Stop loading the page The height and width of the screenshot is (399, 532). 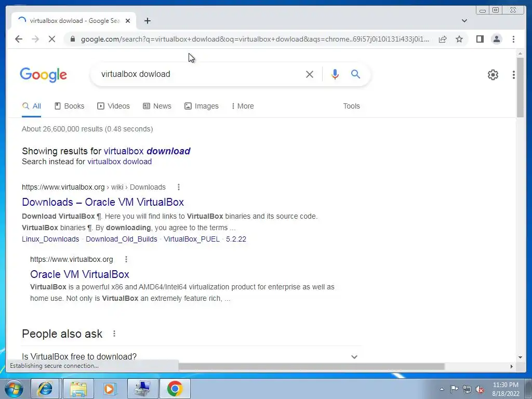click(x=52, y=39)
